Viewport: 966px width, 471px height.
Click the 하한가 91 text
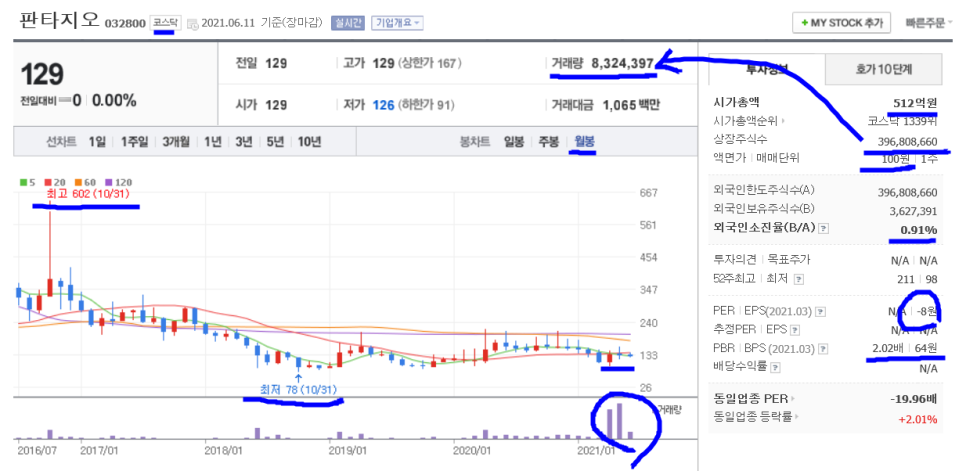pyautogui.click(x=428, y=105)
